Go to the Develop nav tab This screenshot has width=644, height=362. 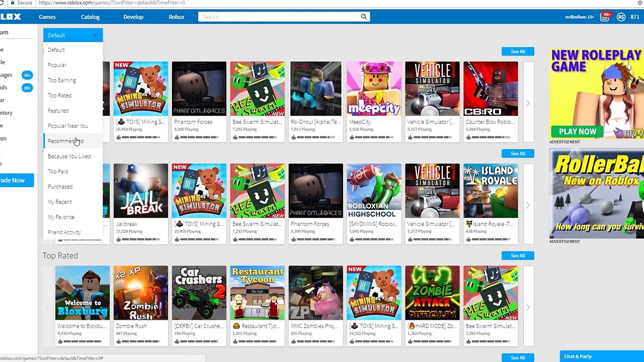click(x=133, y=17)
